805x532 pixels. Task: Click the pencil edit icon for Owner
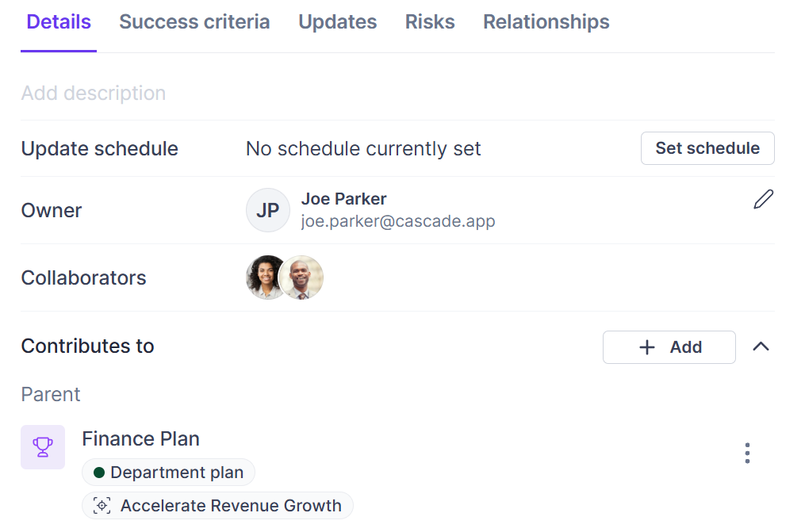pyautogui.click(x=763, y=199)
